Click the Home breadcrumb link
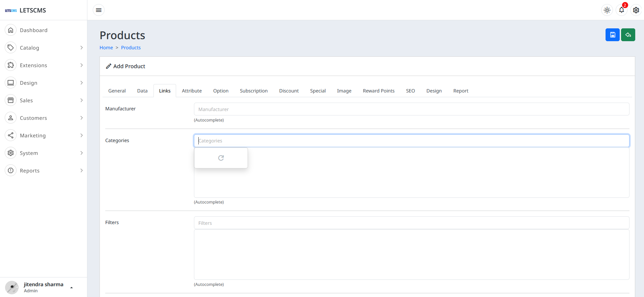The height and width of the screenshot is (297, 644). tap(106, 48)
